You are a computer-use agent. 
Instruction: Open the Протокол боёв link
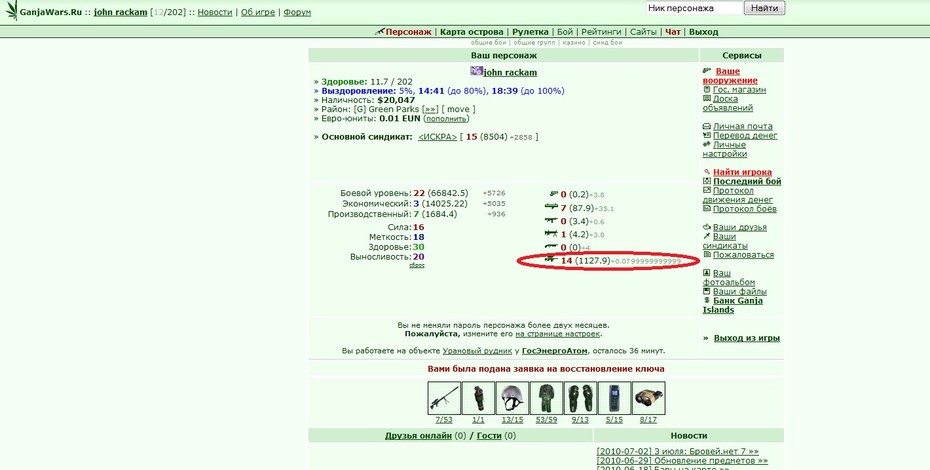tap(744, 209)
